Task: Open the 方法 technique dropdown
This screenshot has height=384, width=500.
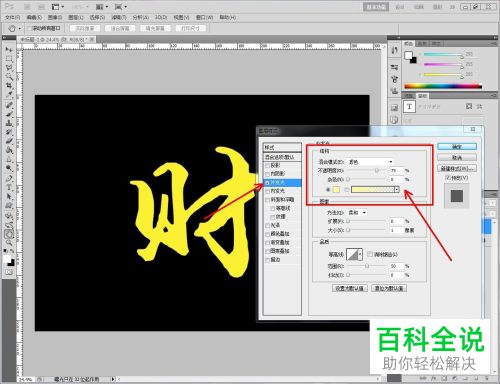Action: click(357, 212)
